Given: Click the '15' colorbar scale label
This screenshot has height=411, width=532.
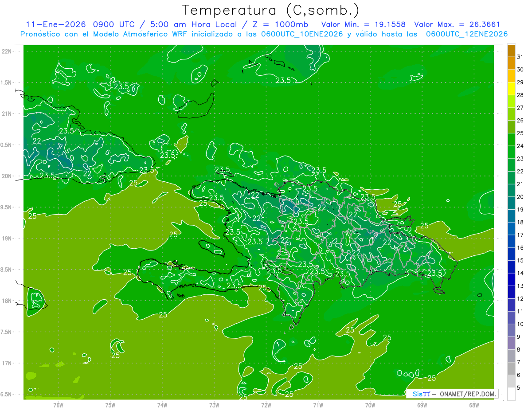Looking at the screenshot, I should pyautogui.click(x=520, y=260).
